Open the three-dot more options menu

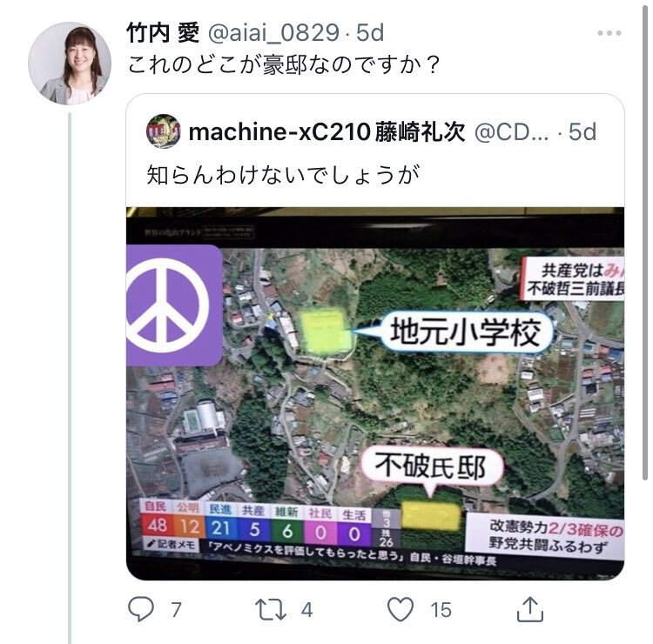click(x=609, y=33)
